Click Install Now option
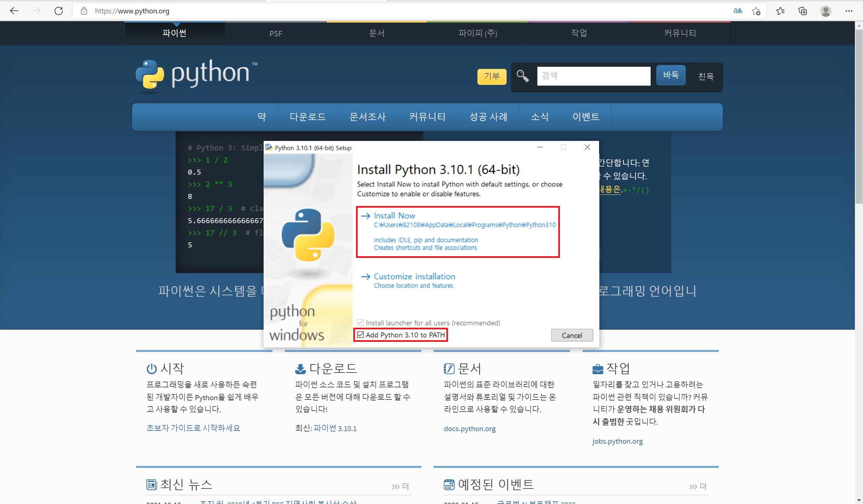The height and width of the screenshot is (504, 863). tap(394, 216)
